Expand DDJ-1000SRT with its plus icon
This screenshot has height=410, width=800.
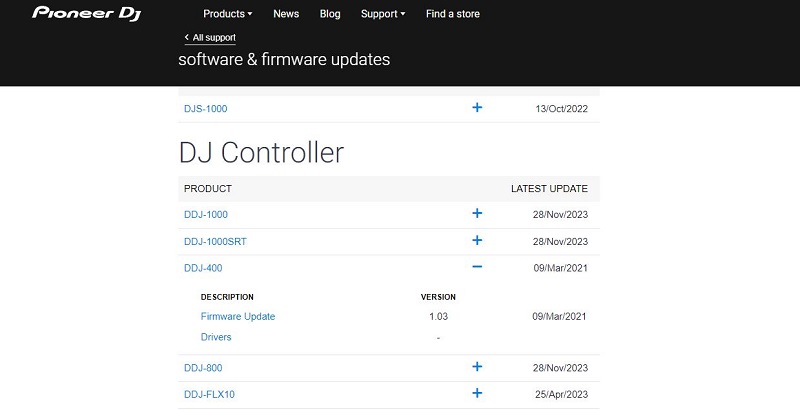tap(477, 240)
